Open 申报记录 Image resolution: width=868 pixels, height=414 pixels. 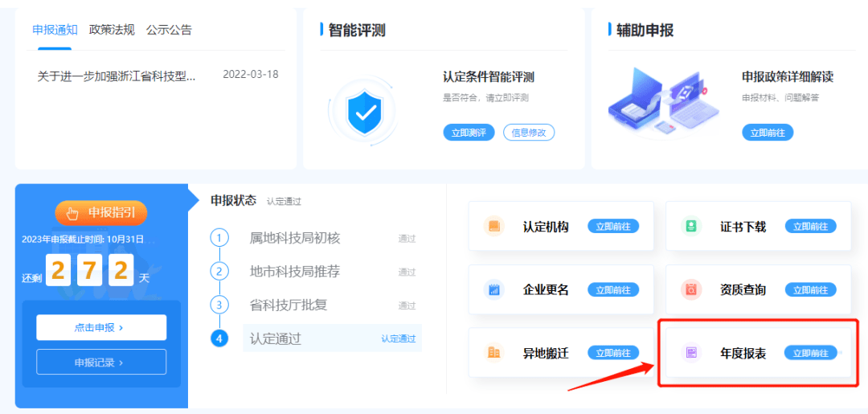[x=101, y=362]
